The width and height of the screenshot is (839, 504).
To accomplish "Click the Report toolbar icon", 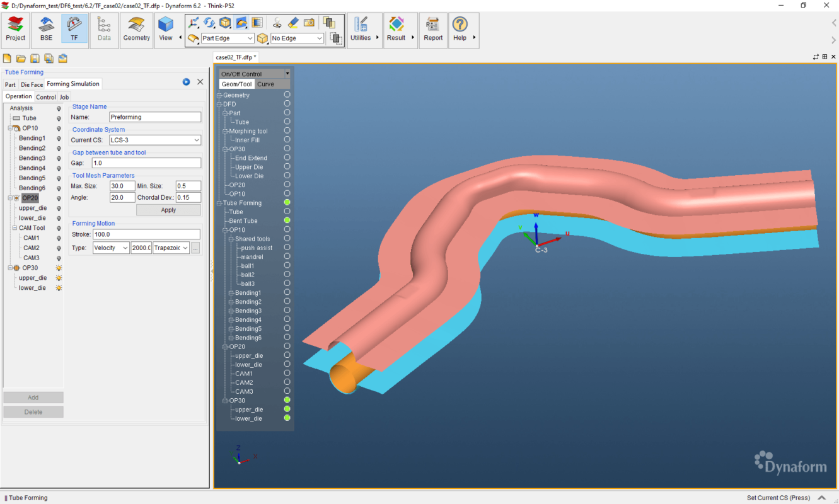I will point(432,28).
